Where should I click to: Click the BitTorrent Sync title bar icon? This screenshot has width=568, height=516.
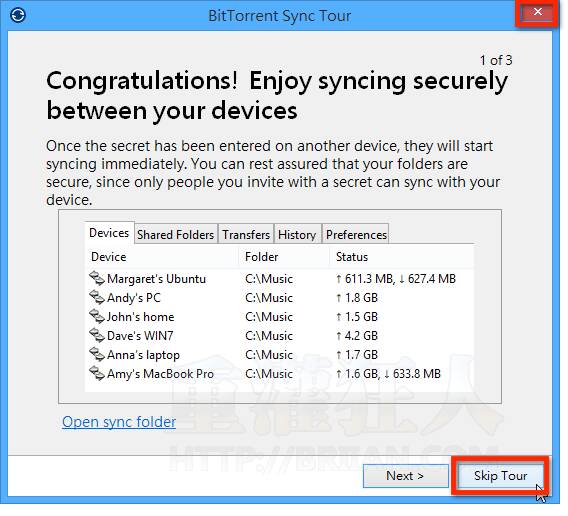coord(18,15)
